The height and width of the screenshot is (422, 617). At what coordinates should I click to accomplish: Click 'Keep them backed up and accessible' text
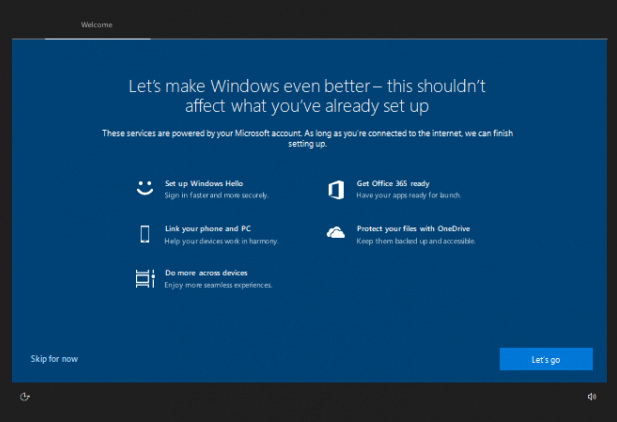click(416, 241)
